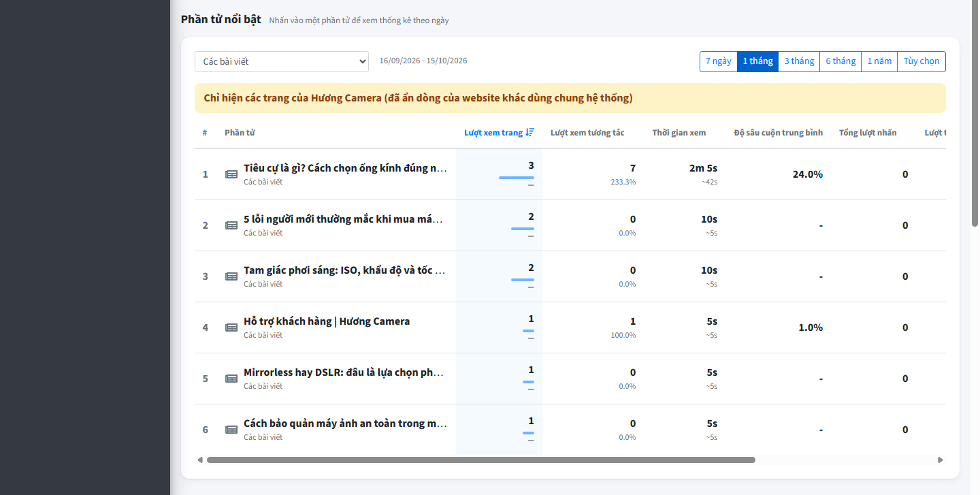Image resolution: width=980 pixels, height=495 pixels.
Task: Click the date range 16/09/2026 - 15/10/2026
Action: pos(423,61)
